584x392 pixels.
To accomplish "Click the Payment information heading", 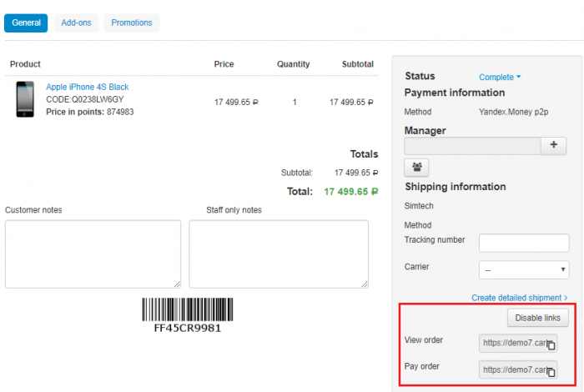I will pos(455,93).
